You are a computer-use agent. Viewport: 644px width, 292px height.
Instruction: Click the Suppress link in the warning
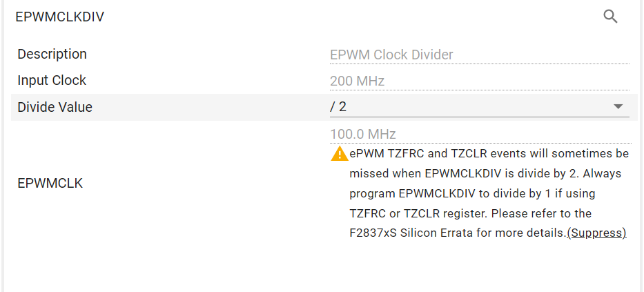(596, 233)
